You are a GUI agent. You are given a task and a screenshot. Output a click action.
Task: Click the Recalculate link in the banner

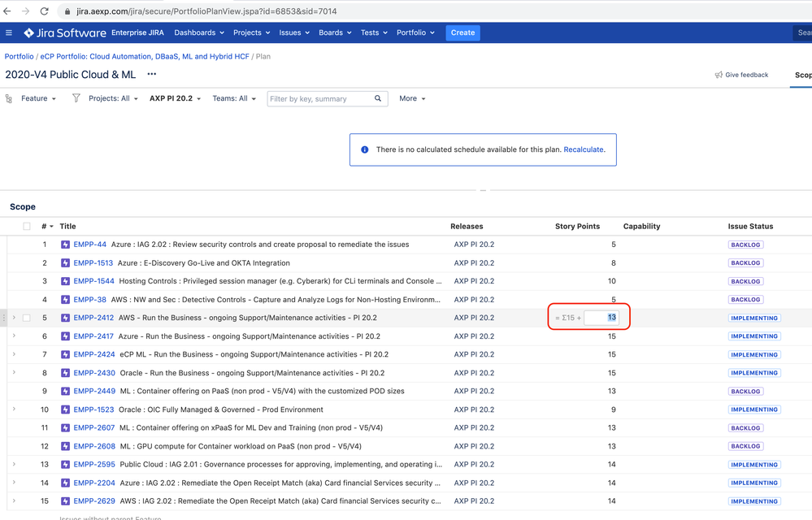[582, 149]
